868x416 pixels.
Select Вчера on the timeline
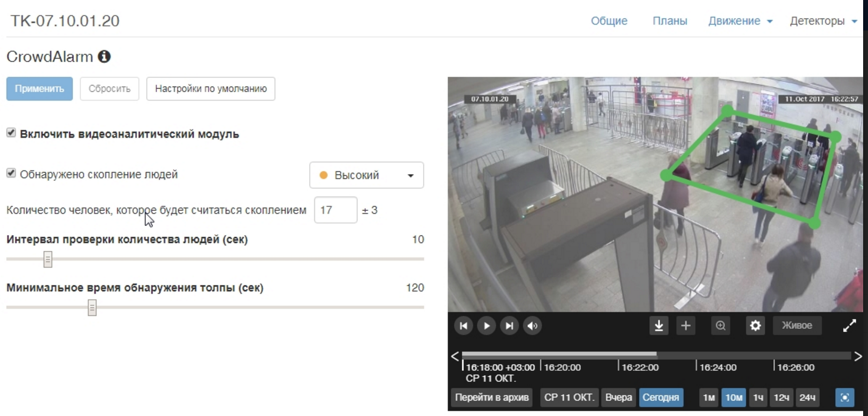[x=618, y=398]
